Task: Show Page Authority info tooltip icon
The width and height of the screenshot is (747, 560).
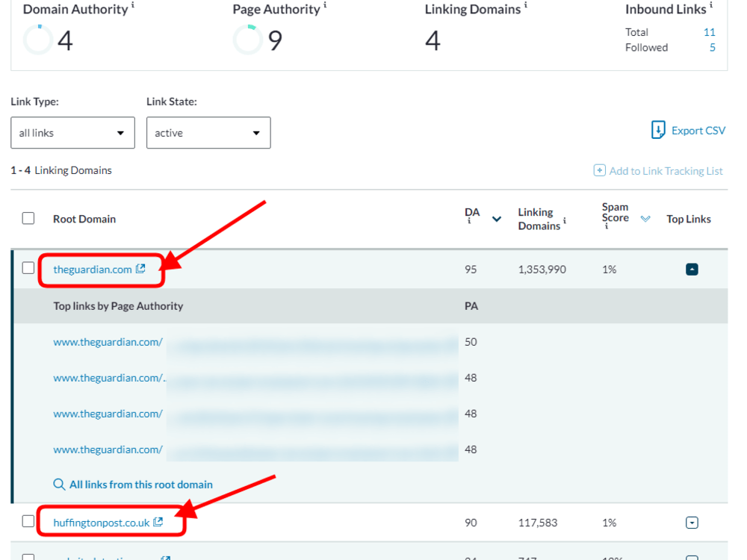Action: (325, 5)
